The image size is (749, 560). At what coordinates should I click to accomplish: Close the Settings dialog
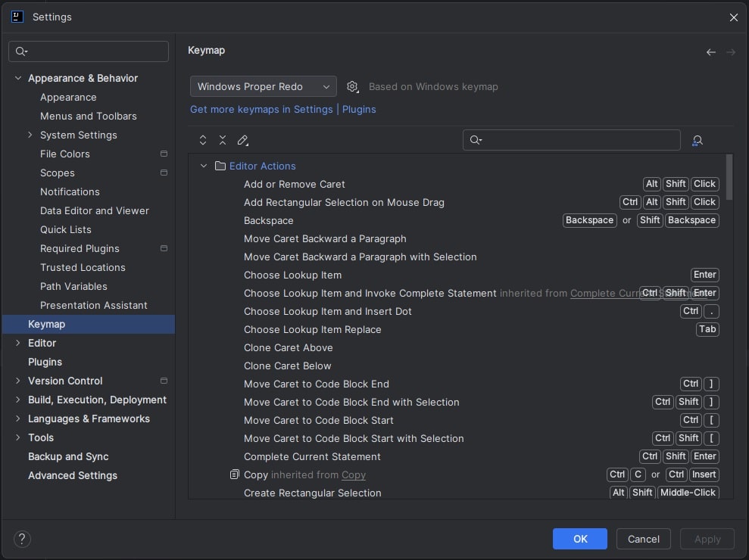tap(734, 17)
